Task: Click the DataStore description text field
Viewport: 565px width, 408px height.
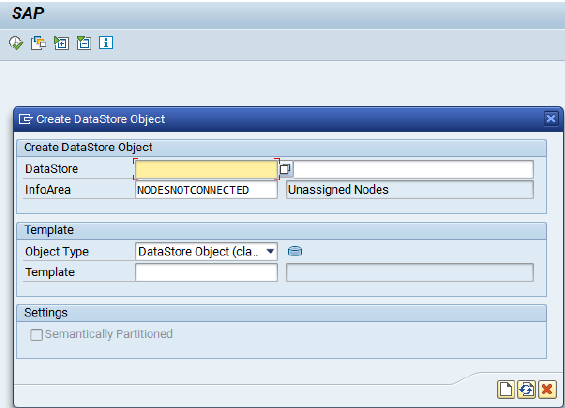Action: coord(413,169)
